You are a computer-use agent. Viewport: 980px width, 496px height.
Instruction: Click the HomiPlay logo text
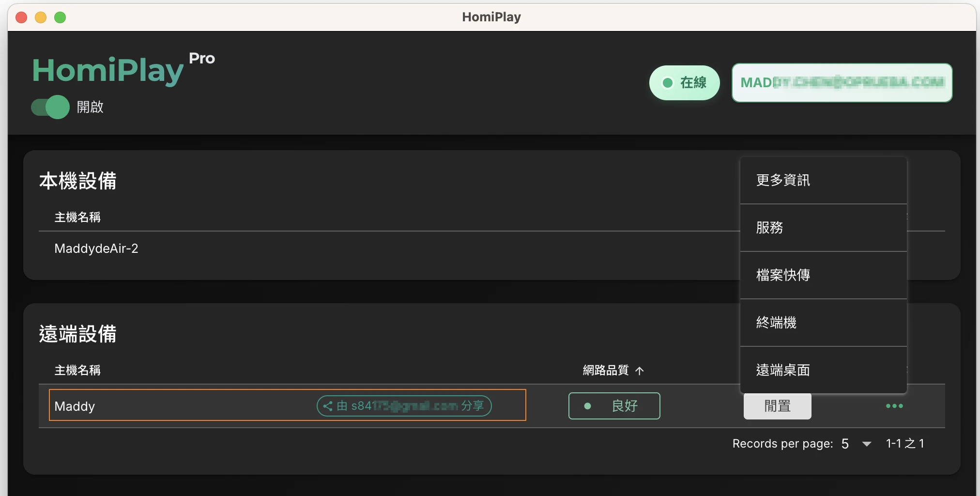pyautogui.click(x=108, y=71)
